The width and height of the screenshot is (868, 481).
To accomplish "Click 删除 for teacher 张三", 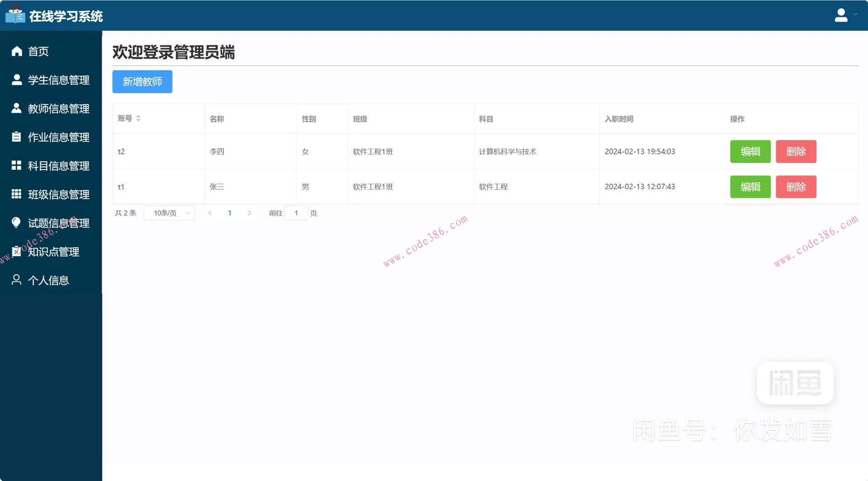I will 796,186.
